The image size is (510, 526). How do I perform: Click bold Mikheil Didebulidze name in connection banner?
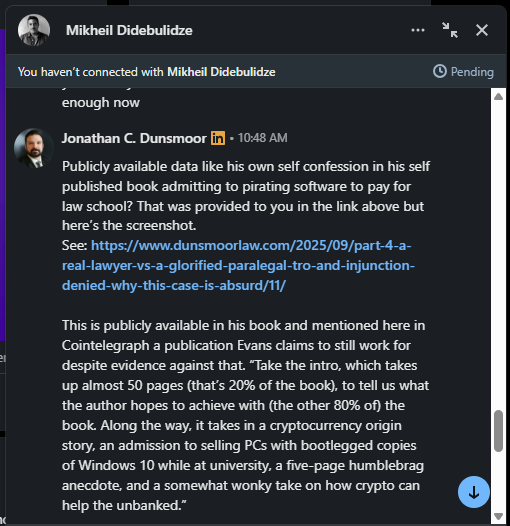pyautogui.click(x=221, y=72)
